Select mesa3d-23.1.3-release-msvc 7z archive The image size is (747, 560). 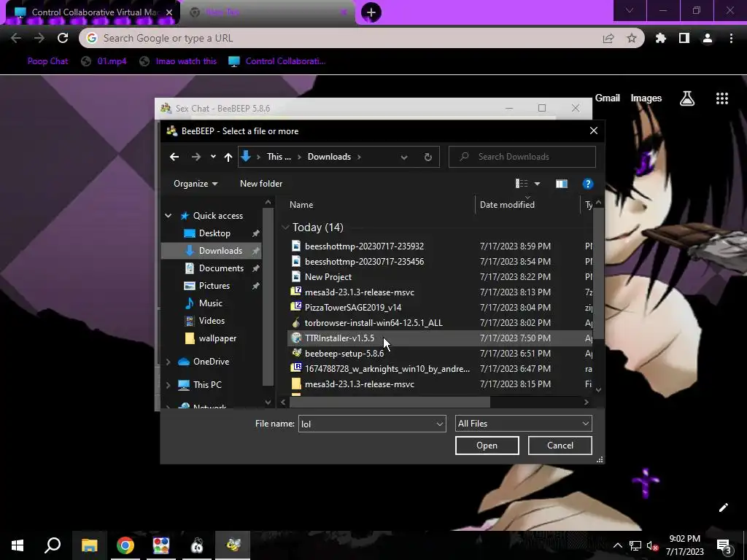(359, 292)
